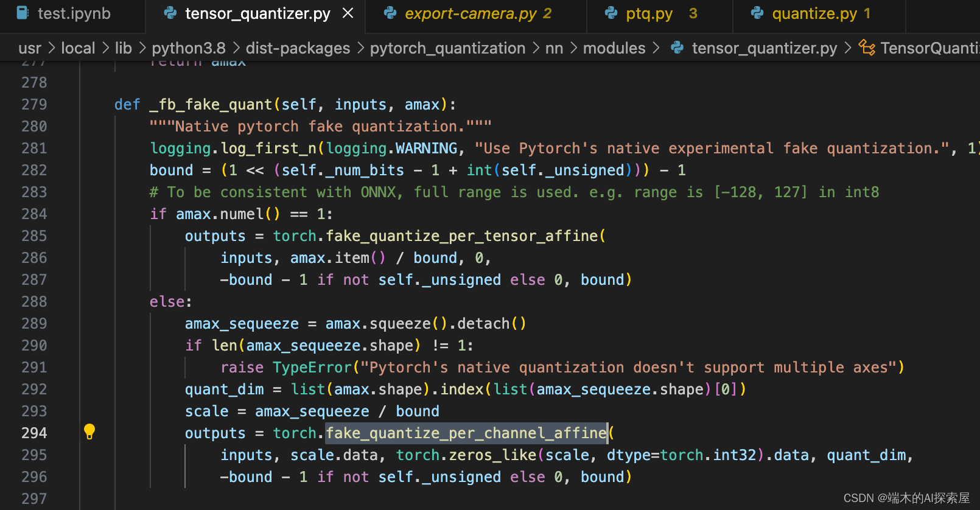Click 'zeros_like' on line 295
This screenshot has height=510, width=980.
coord(493,455)
